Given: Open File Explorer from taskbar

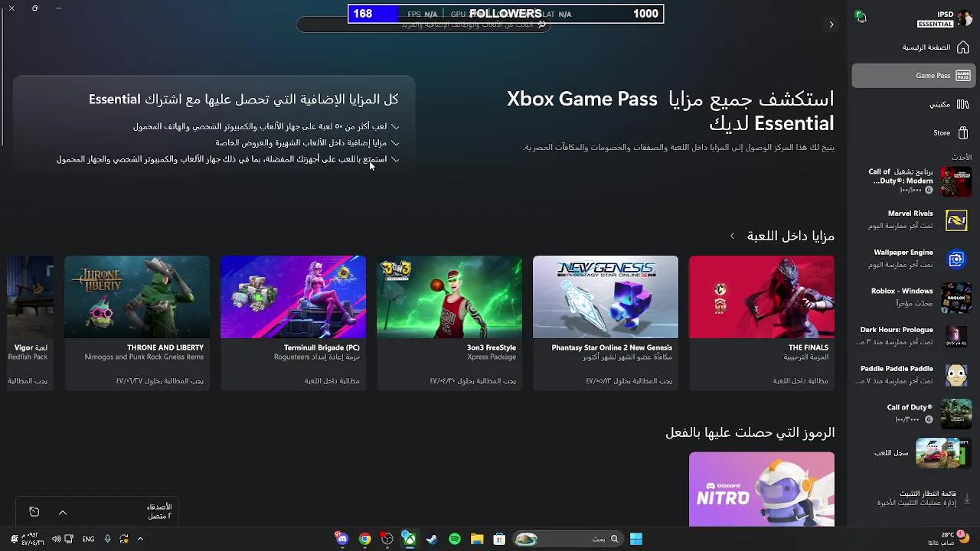Looking at the screenshot, I should 477,539.
